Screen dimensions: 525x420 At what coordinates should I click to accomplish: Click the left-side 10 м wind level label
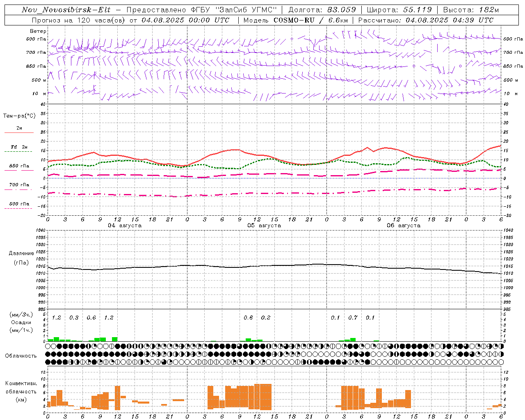point(40,94)
